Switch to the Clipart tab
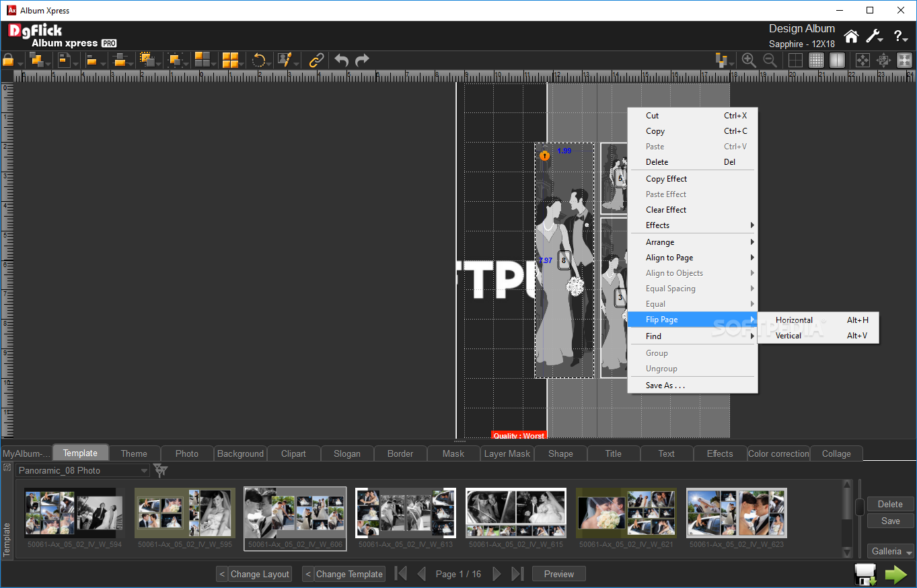The image size is (917, 588). pos(293,453)
